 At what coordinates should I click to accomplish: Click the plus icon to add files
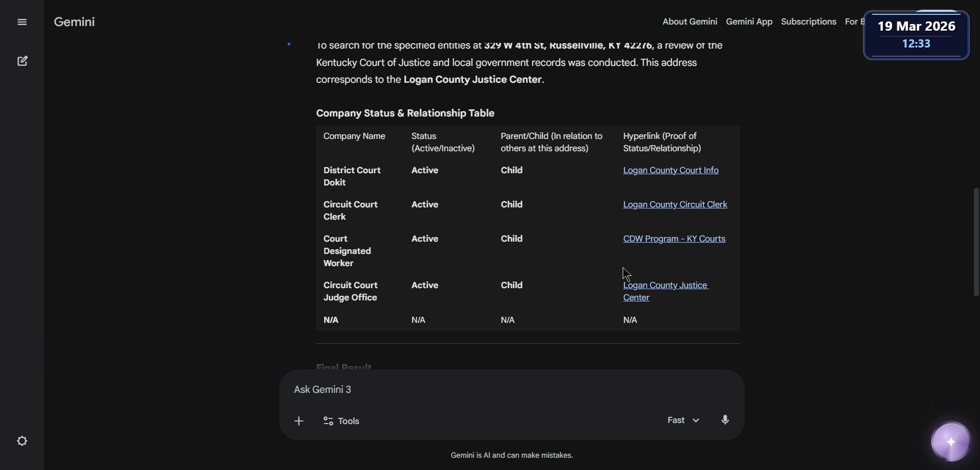299,421
